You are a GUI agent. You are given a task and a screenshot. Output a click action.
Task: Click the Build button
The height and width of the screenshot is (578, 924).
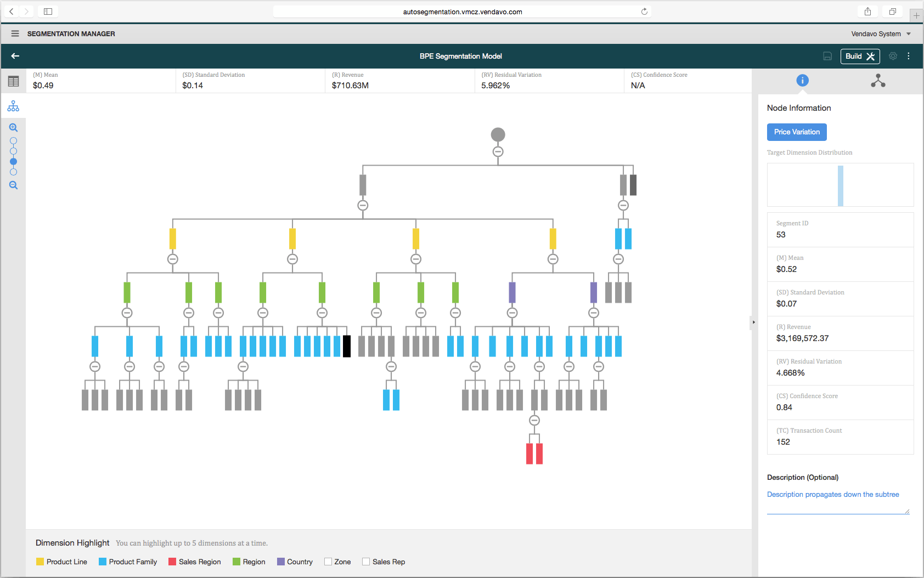pyautogui.click(x=860, y=56)
